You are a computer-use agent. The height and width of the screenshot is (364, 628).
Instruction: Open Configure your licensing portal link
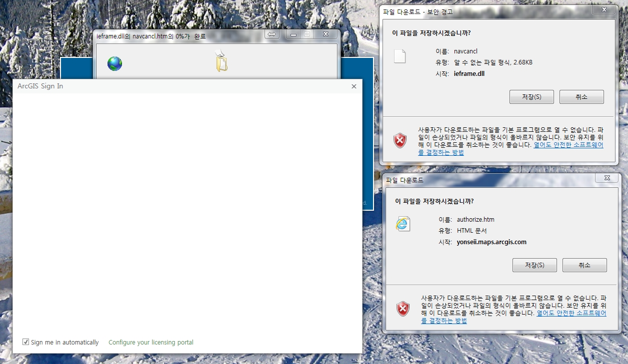tap(151, 343)
